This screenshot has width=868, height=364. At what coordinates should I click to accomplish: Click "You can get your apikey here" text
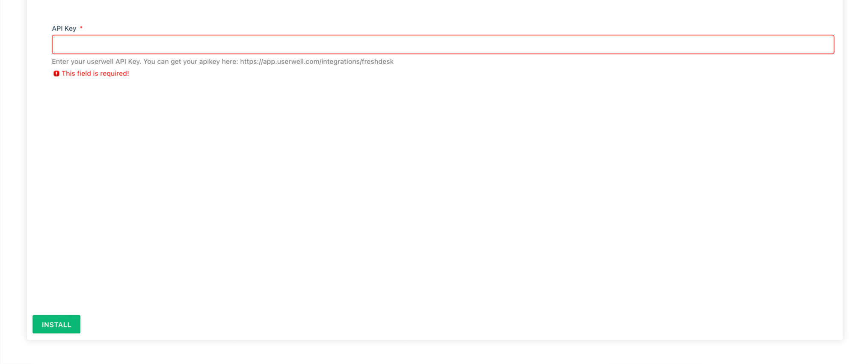190,62
